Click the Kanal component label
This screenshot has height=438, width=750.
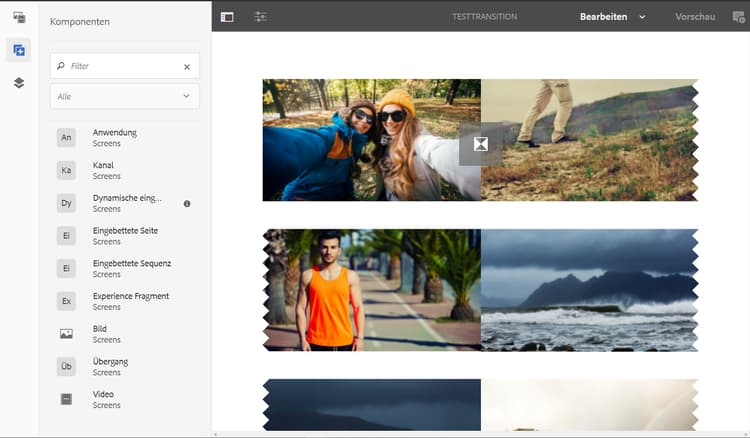103,165
